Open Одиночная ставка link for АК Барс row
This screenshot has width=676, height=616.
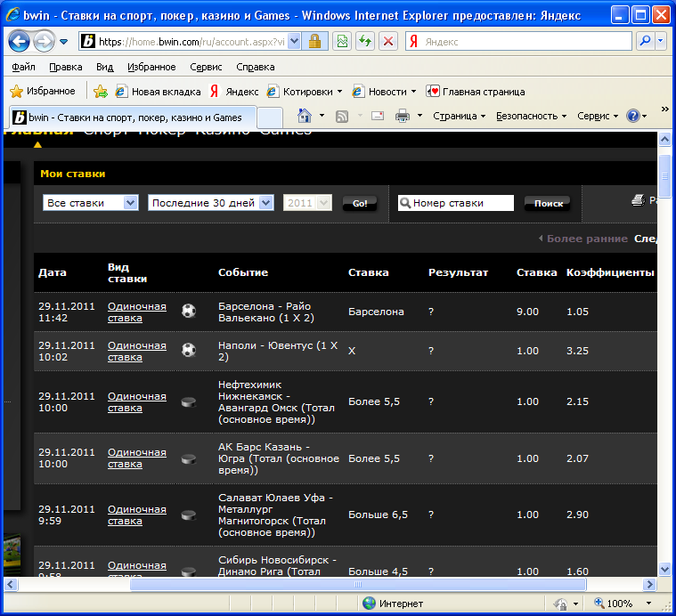click(x=136, y=458)
